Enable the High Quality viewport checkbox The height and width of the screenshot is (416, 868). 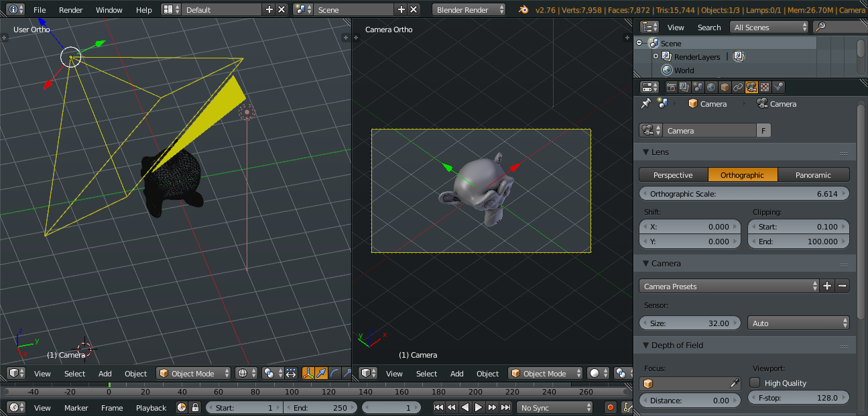(x=755, y=382)
